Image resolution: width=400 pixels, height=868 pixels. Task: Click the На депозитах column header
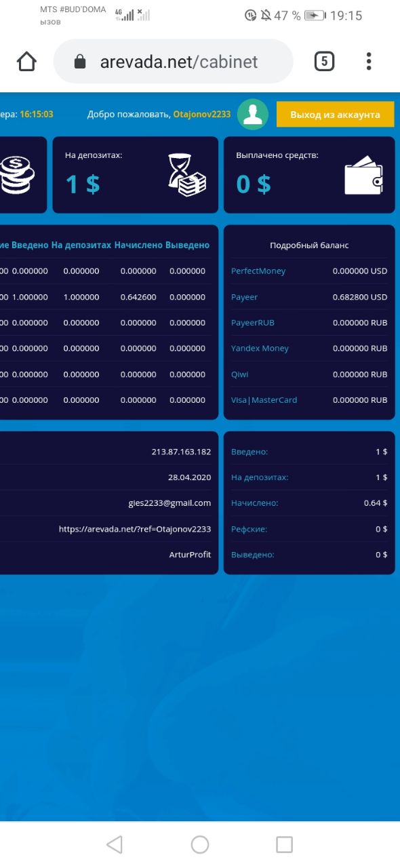(x=81, y=245)
